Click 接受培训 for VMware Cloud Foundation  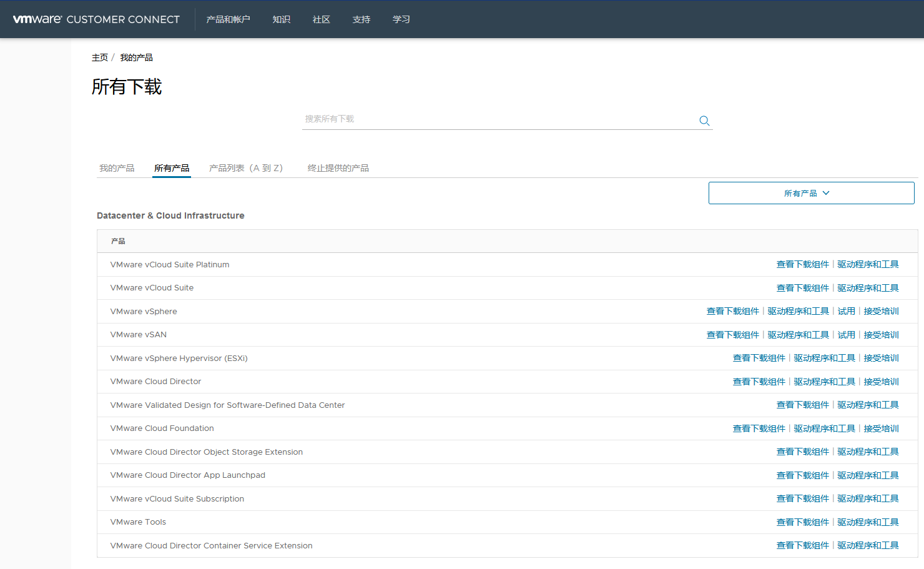[x=881, y=428]
